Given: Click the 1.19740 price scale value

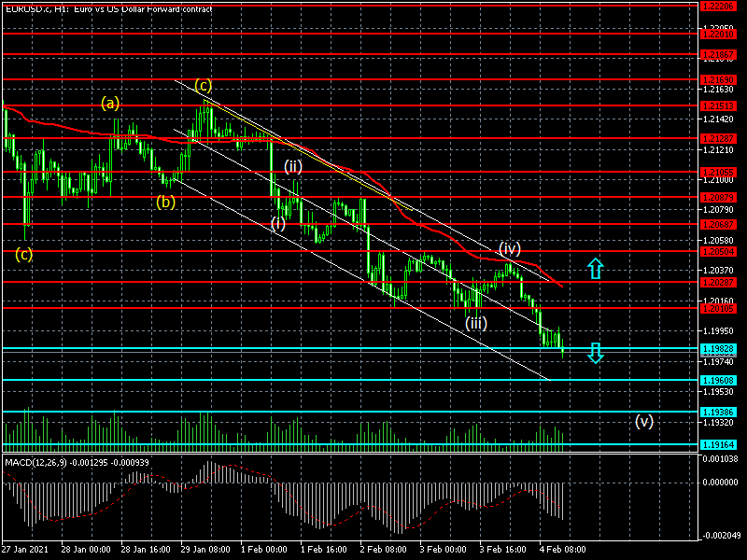Looking at the screenshot, I should (x=718, y=362).
